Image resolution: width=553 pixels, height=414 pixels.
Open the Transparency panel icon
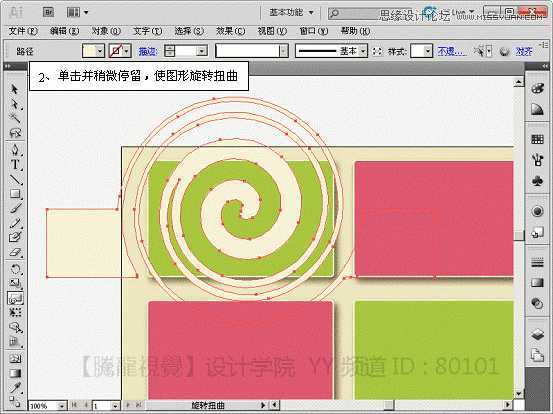point(537,303)
